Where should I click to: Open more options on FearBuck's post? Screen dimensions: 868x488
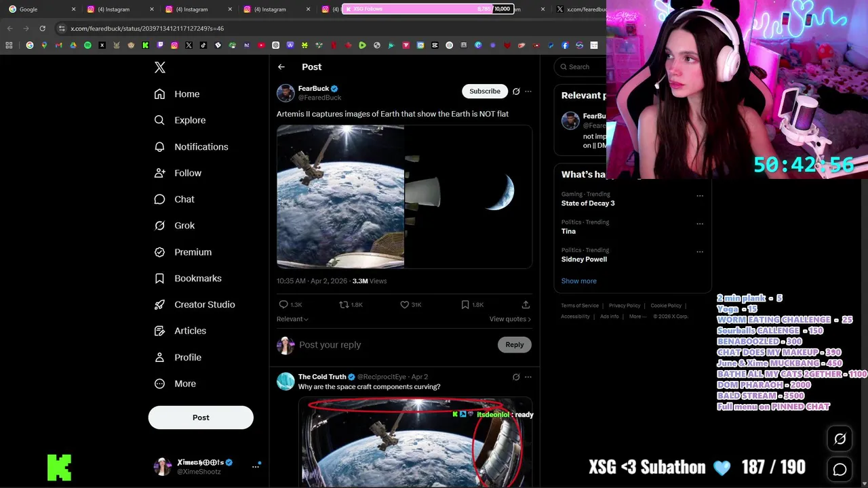pos(528,91)
